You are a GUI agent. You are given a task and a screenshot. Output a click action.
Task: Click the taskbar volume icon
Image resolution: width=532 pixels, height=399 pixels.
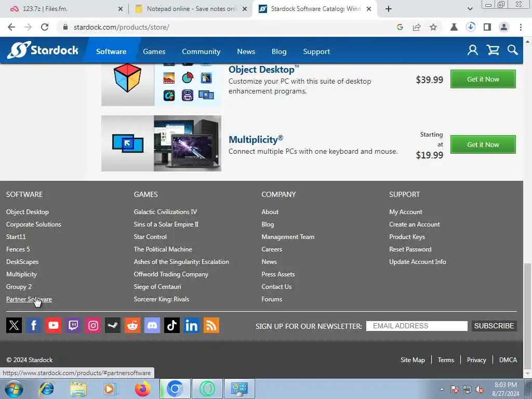pos(480,389)
